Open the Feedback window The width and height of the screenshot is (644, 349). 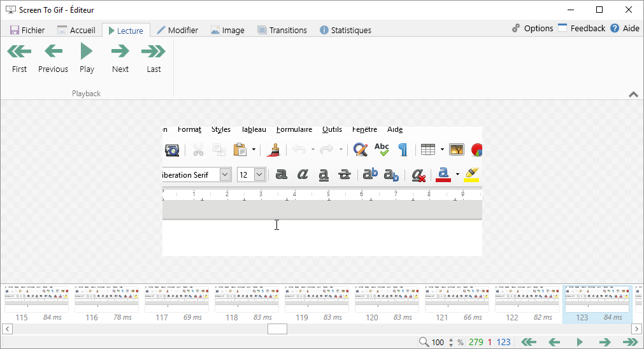pyautogui.click(x=581, y=28)
